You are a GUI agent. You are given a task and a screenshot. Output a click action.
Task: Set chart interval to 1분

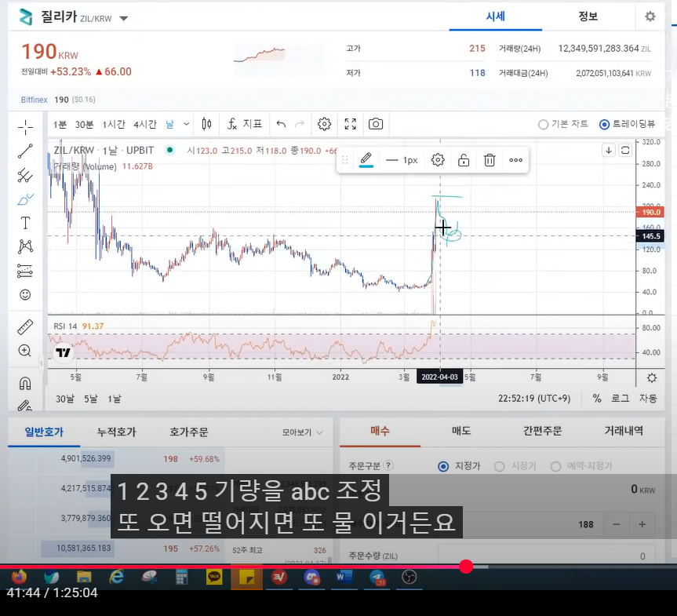point(60,125)
